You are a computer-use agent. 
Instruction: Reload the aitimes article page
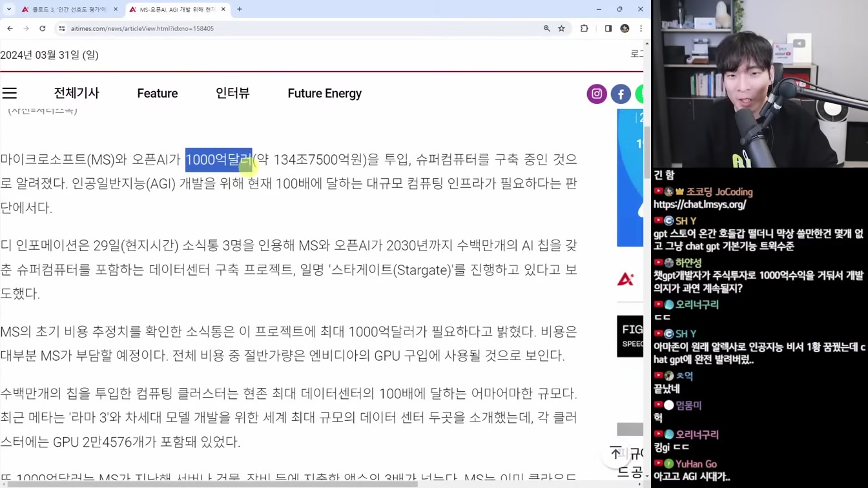(43, 28)
